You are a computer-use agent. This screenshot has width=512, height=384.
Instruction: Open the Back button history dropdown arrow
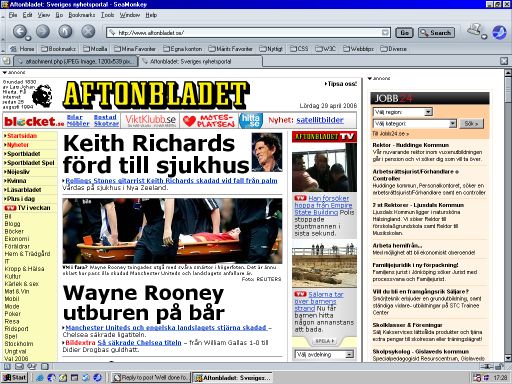(x=28, y=38)
